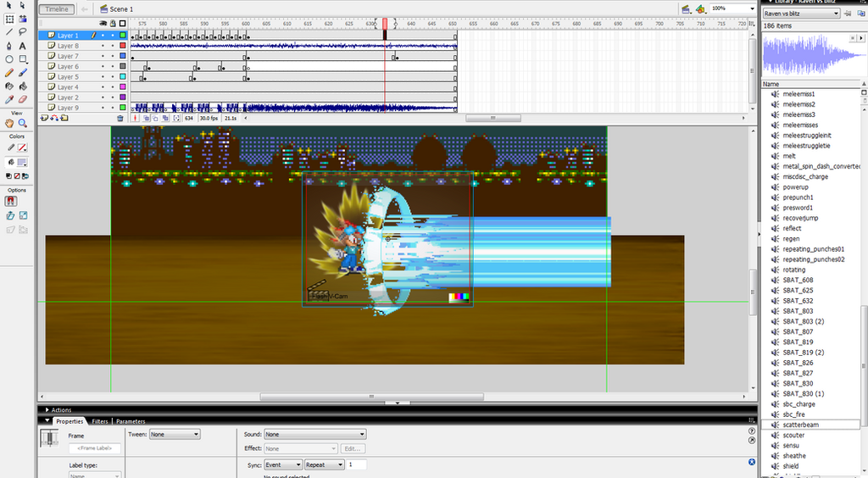868x478 pixels.
Task: Open the Tween dropdown
Action: [175, 434]
